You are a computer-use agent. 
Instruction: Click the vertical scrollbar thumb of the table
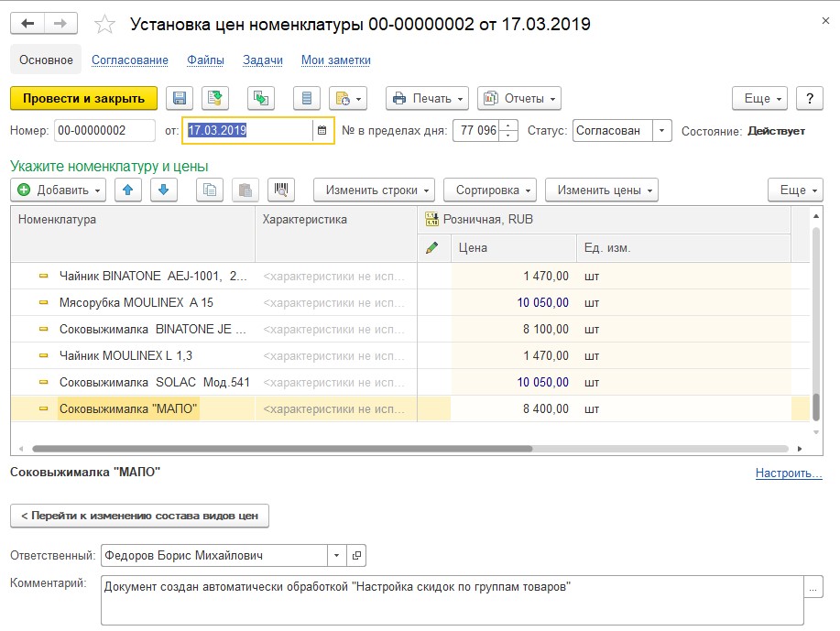pos(816,408)
